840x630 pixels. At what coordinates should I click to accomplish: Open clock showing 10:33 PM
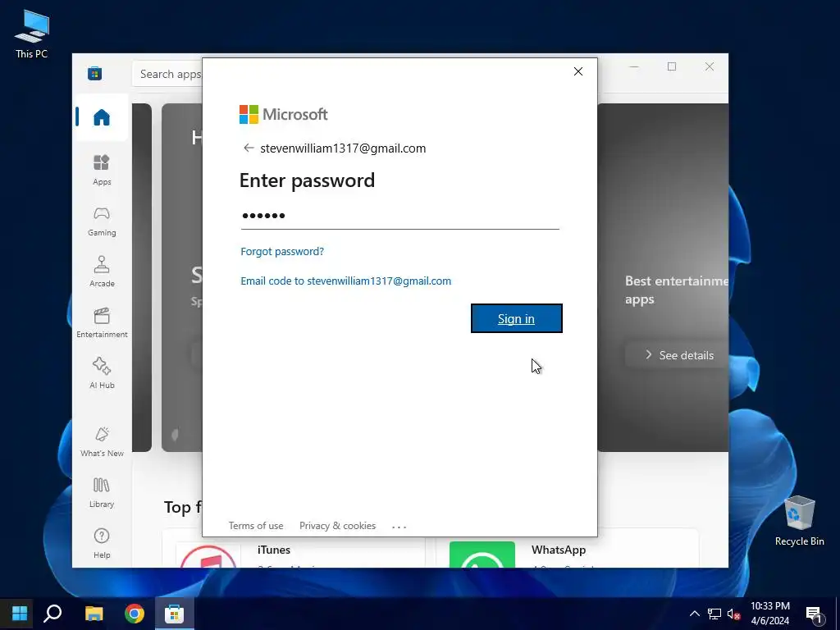tap(769, 614)
